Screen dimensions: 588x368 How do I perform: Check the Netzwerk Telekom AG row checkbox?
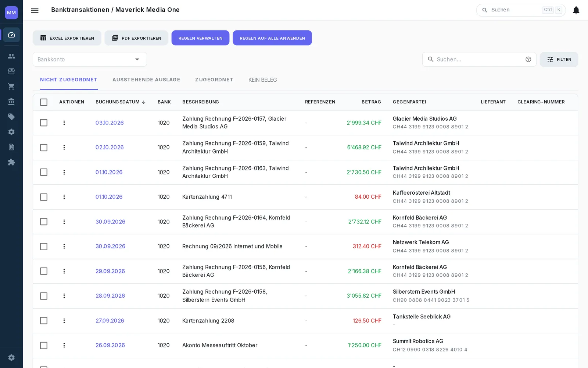click(44, 246)
